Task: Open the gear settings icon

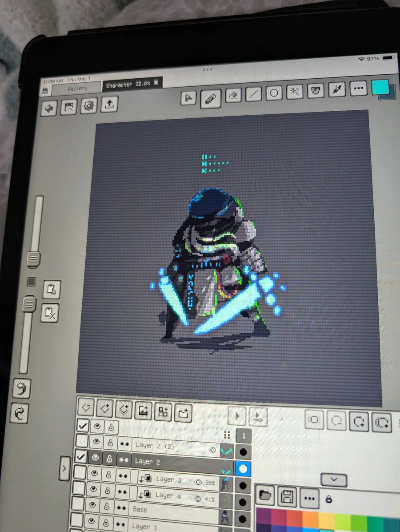Action: (x=89, y=105)
